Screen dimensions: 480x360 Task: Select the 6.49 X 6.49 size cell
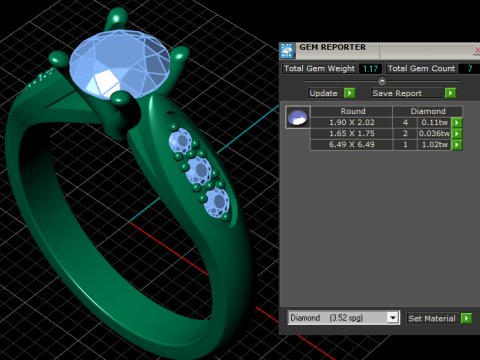352,145
